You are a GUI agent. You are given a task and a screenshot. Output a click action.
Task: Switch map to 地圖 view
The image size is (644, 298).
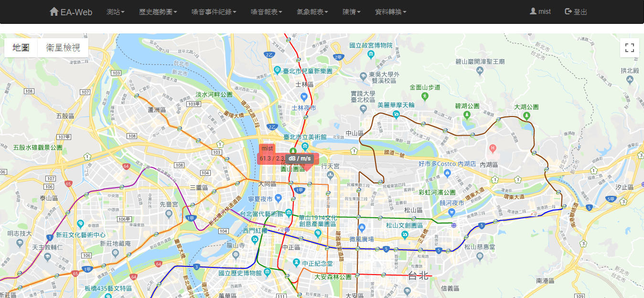[21, 48]
